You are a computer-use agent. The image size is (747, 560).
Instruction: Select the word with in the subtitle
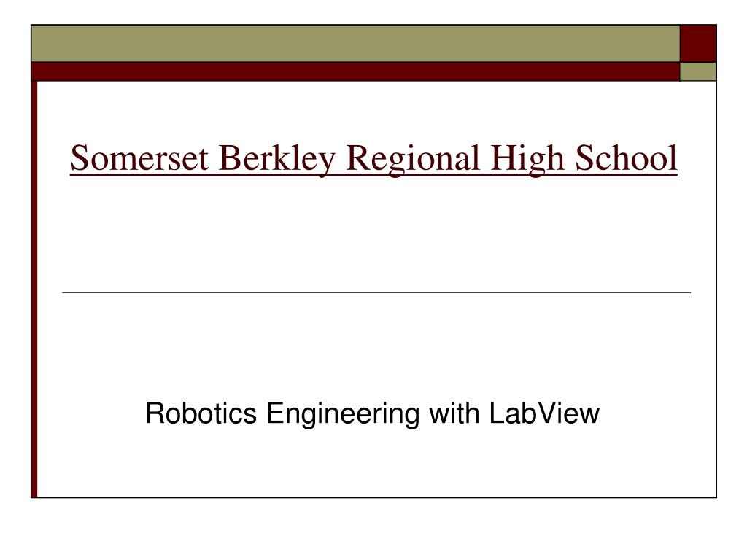click(454, 413)
